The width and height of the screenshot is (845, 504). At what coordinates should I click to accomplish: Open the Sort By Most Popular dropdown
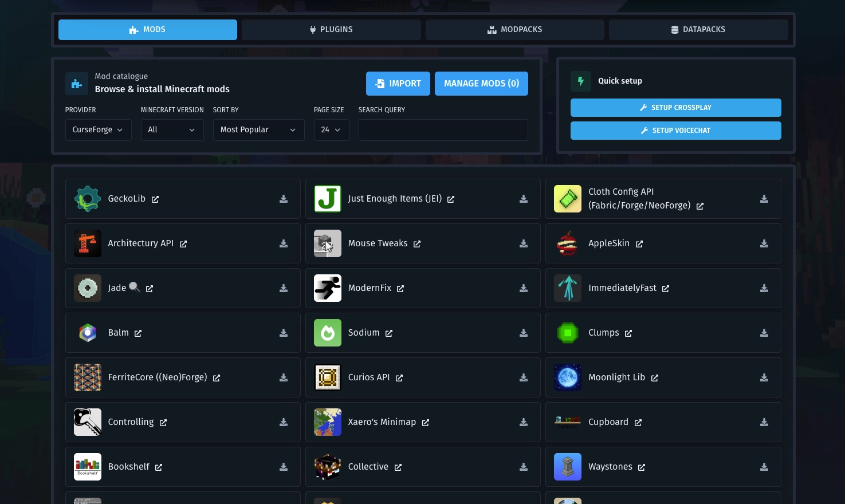[259, 130]
